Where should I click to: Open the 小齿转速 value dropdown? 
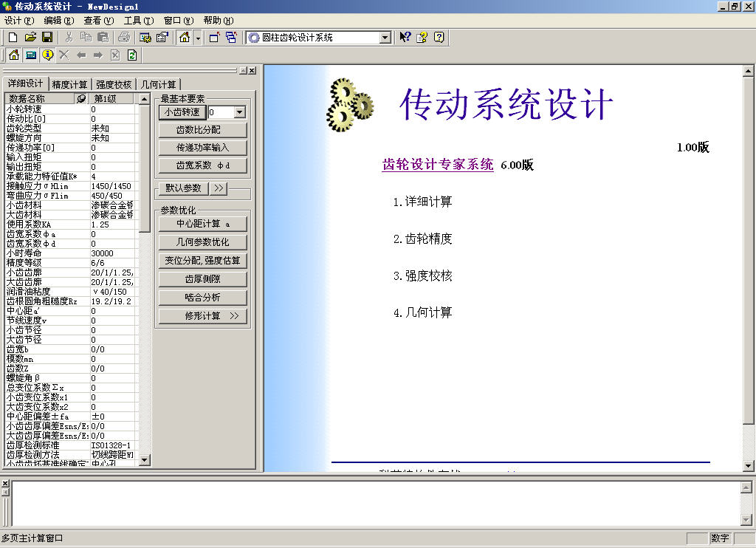pyautogui.click(x=240, y=112)
